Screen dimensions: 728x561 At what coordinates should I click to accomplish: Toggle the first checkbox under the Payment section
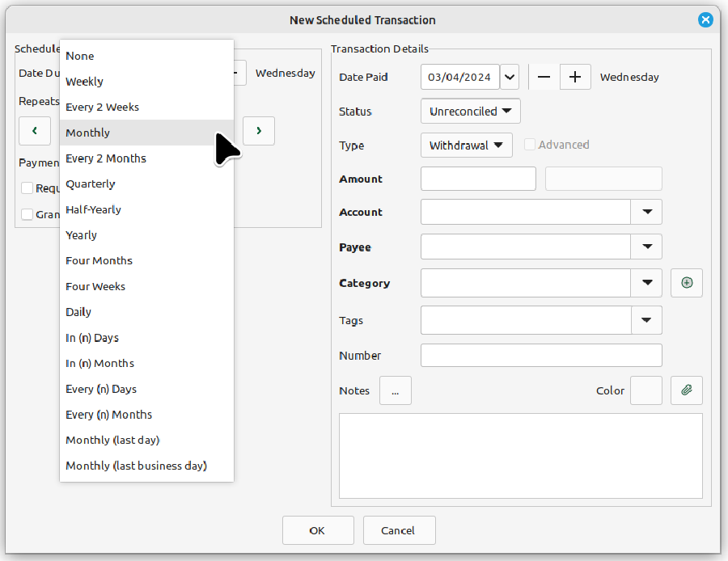27,188
